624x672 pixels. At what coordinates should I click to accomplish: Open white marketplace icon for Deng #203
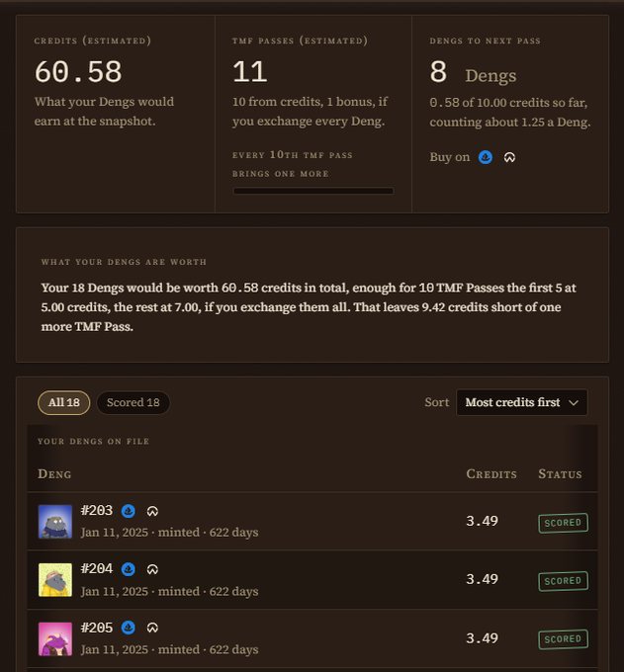point(152,511)
